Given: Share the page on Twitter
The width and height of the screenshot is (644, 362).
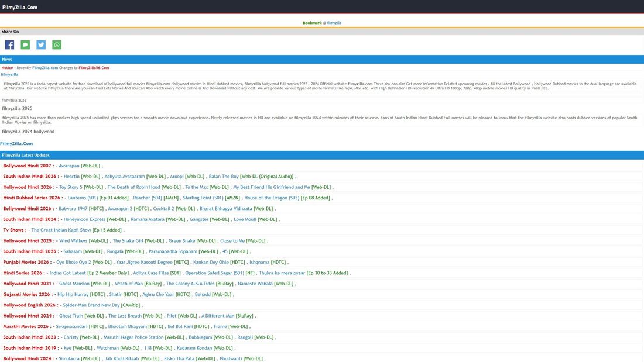Looking at the screenshot, I should click(x=41, y=44).
